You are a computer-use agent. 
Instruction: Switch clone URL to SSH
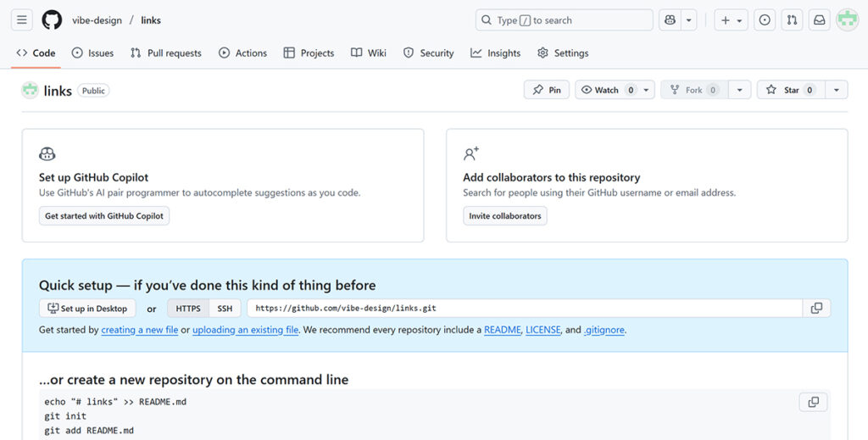[225, 309]
